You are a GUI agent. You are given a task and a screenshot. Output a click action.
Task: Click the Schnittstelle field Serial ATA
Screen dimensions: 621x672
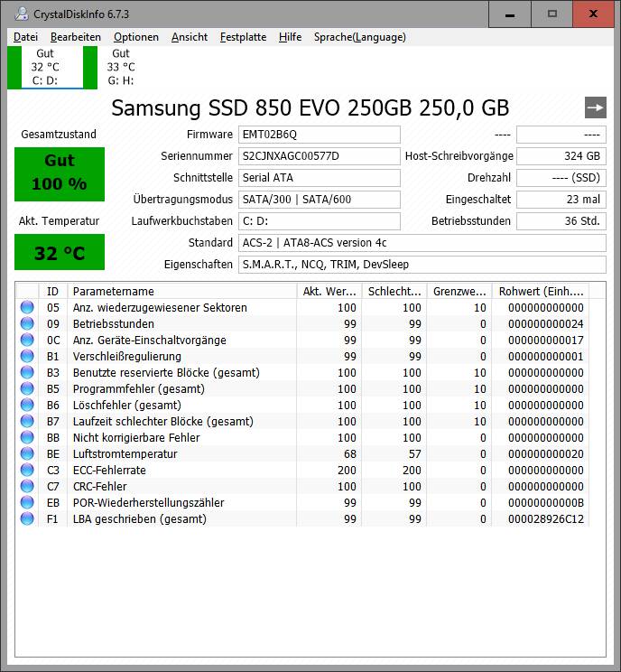coord(320,178)
